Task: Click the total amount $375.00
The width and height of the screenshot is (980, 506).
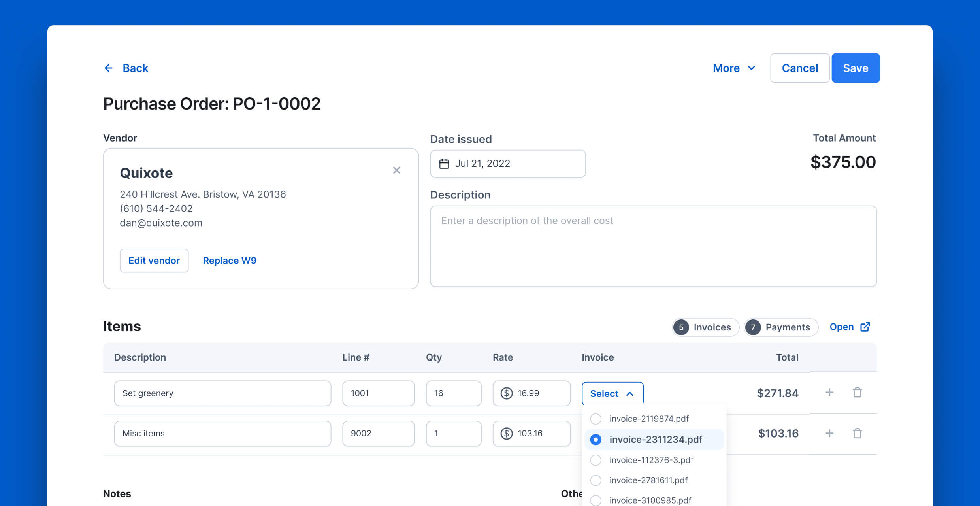Action: pyautogui.click(x=843, y=162)
